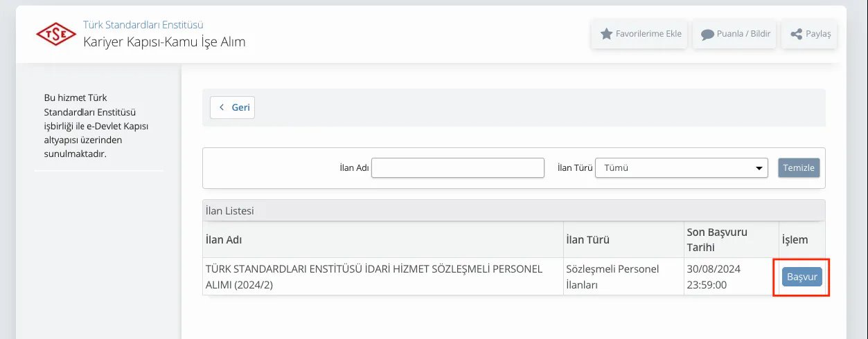Image resolution: width=868 pixels, height=339 pixels.
Task: Go back using the Geri chevron
Action: click(x=222, y=107)
